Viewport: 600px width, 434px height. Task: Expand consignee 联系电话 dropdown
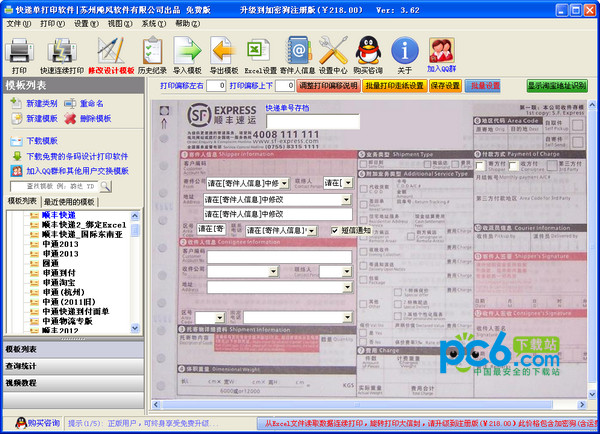click(347, 317)
